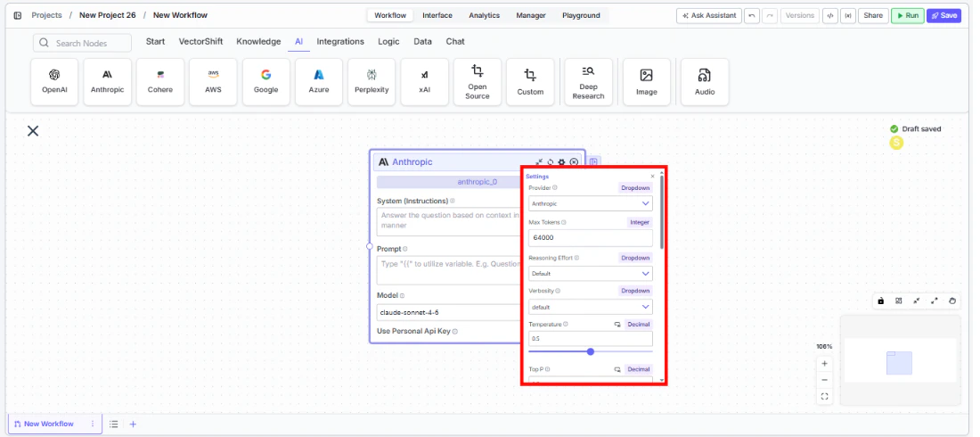Add a Deep Research node
This screenshot has width=980, height=437.
(x=588, y=82)
